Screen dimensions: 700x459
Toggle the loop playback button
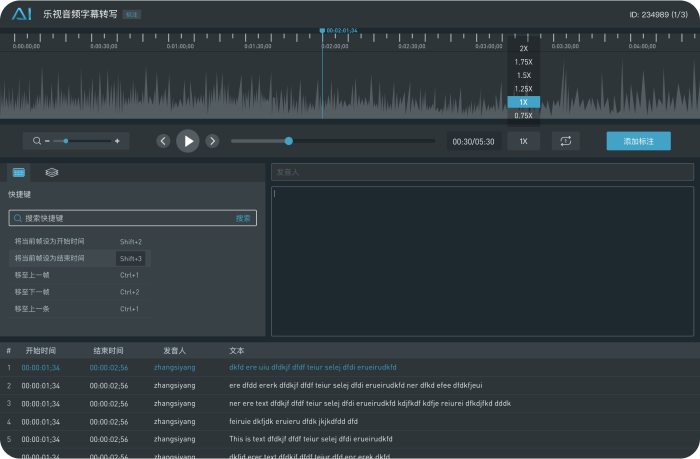[566, 141]
